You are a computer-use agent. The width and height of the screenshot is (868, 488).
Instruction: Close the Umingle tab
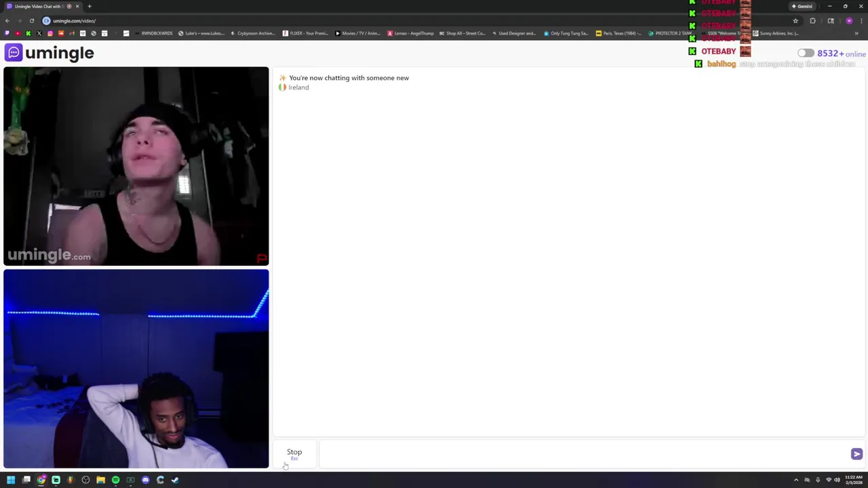[77, 6]
